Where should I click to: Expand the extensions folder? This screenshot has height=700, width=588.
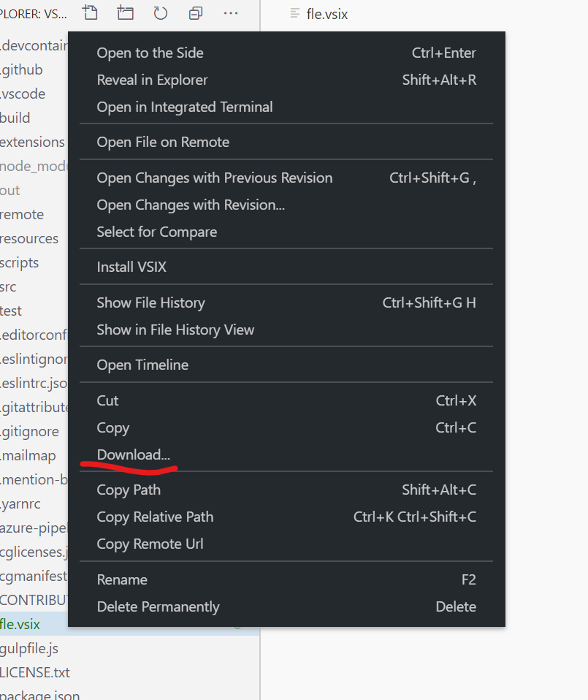coord(32,142)
